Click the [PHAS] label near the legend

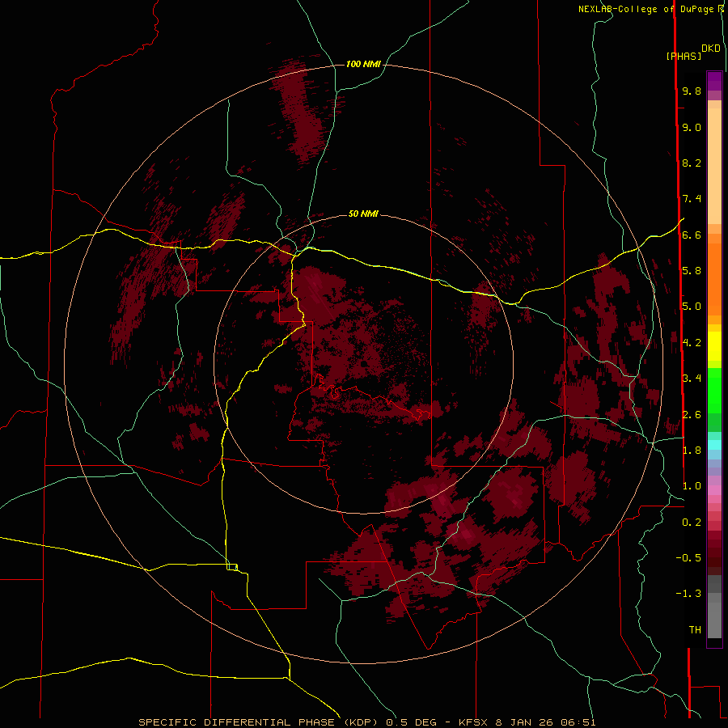coord(684,56)
